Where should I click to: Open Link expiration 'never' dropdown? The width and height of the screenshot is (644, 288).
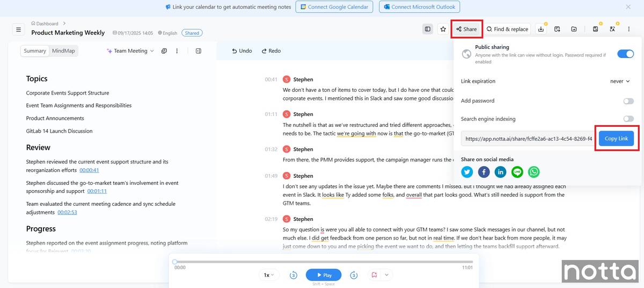coord(620,82)
